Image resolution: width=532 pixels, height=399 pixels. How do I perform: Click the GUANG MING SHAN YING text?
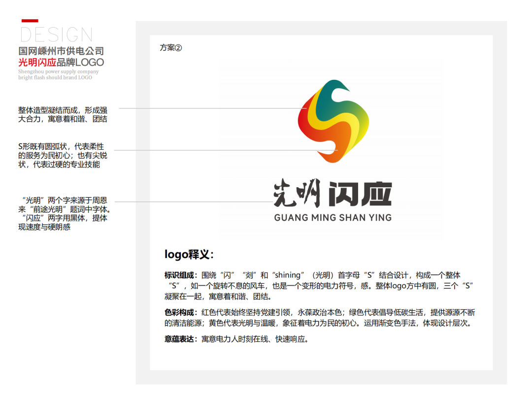[332, 217]
